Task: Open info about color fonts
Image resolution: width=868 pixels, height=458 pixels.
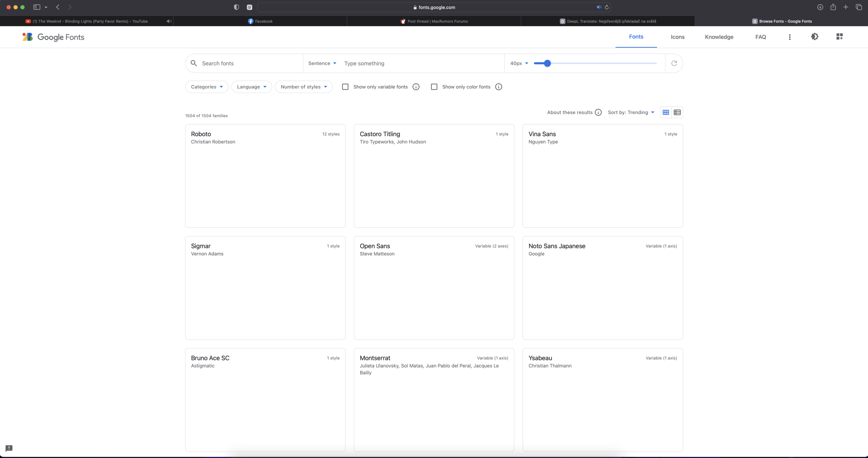Action: 499,87
